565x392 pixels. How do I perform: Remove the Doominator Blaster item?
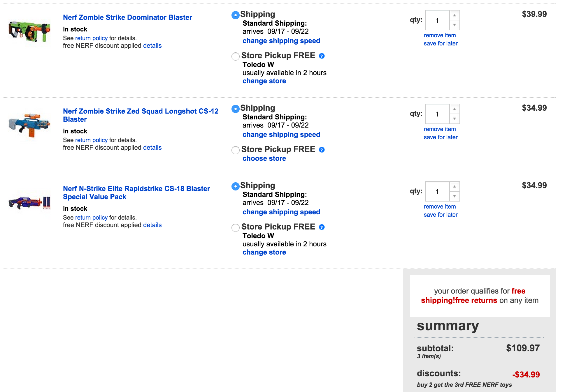pos(440,35)
